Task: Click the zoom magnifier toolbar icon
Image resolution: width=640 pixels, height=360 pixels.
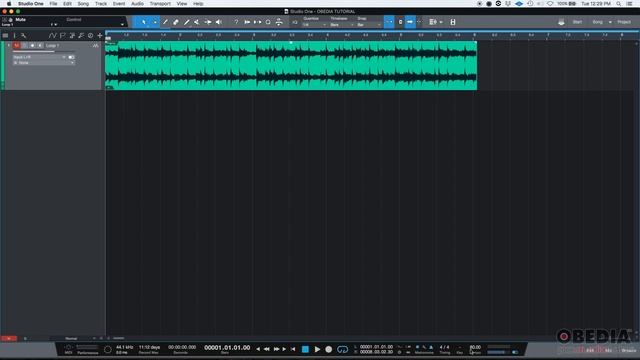Action: point(268,22)
